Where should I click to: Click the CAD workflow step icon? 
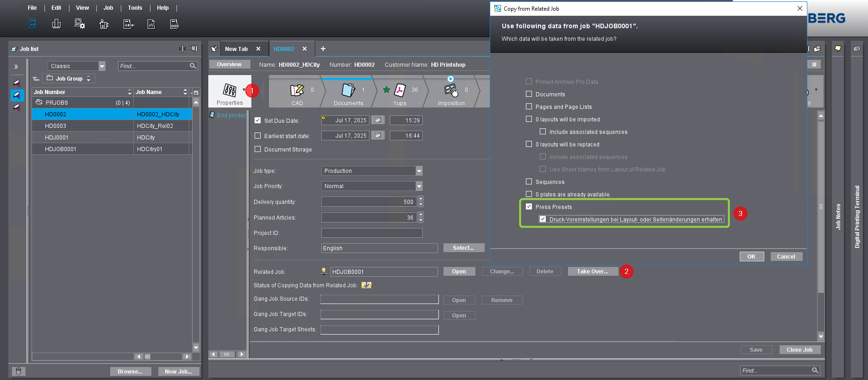point(297,91)
